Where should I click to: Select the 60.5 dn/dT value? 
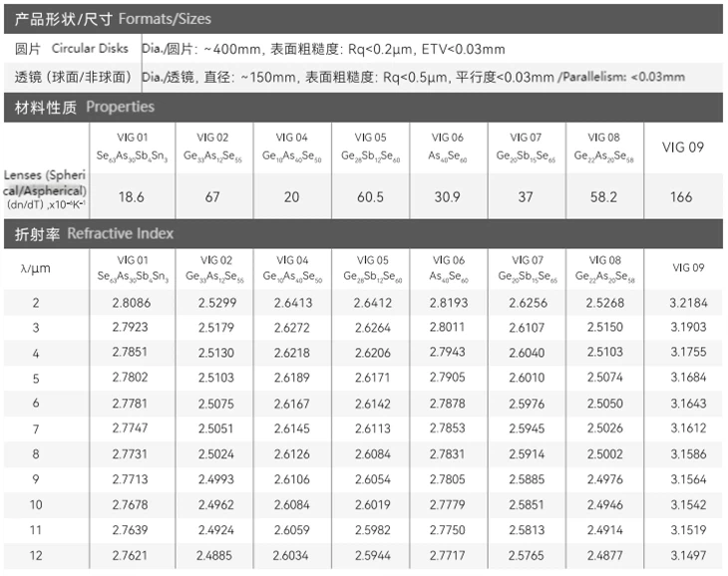[370, 196]
